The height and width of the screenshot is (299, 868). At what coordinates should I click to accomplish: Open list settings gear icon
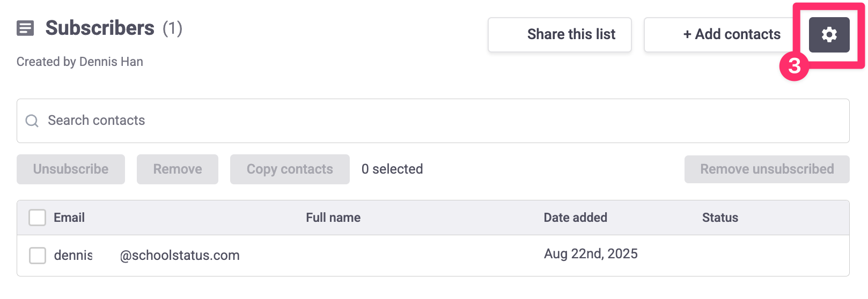[829, 35]
